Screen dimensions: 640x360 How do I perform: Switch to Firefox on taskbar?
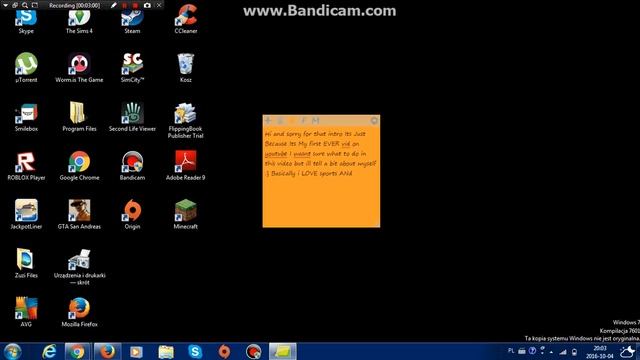(107, 351)
